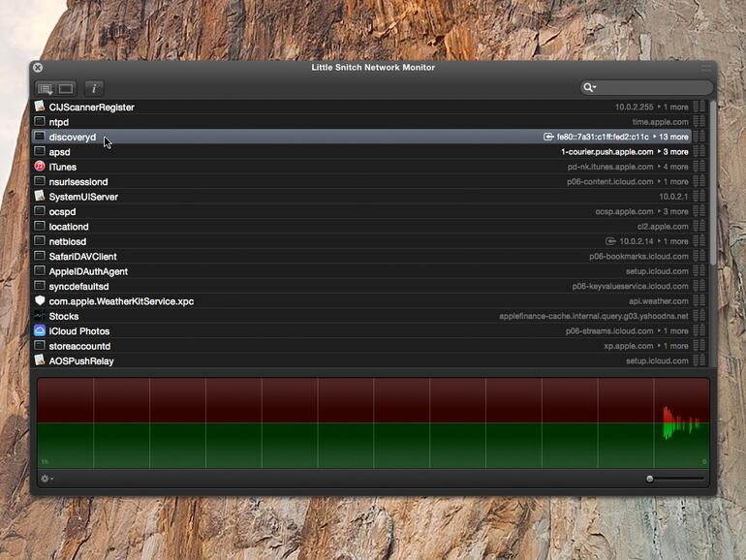Expand iTunes' 4 more connections
Viewport: 746px width, 560px height.
[x=672, y=167]
